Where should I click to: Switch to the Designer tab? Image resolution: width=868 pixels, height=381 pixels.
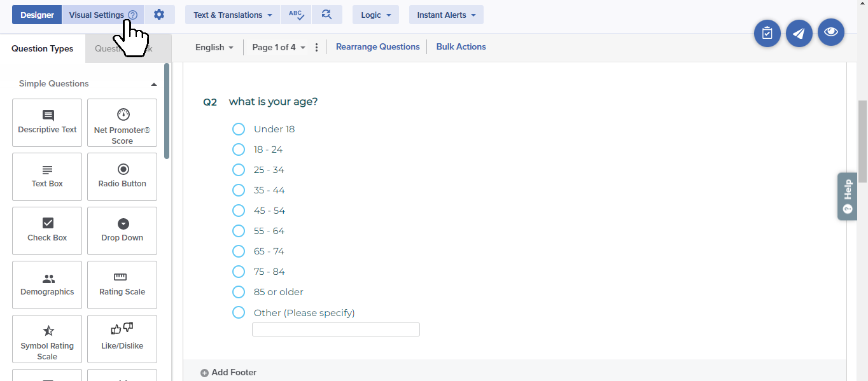37,15
